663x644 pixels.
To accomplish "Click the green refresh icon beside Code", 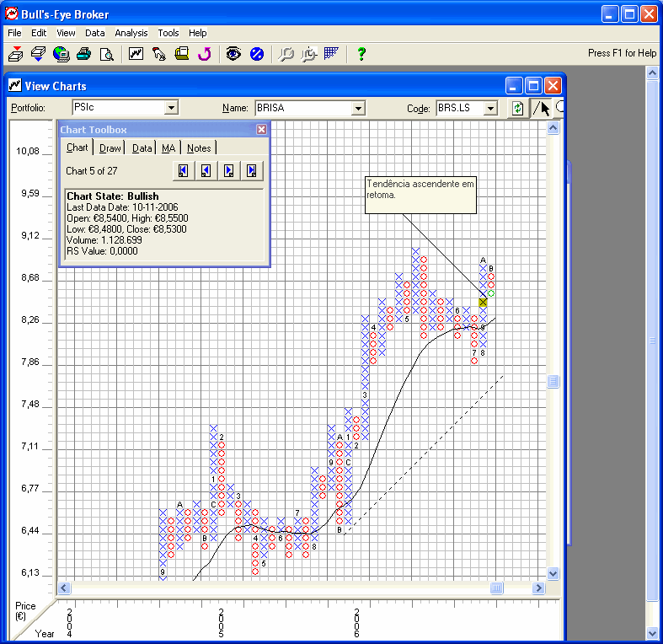I will click(x=517, y=108).
